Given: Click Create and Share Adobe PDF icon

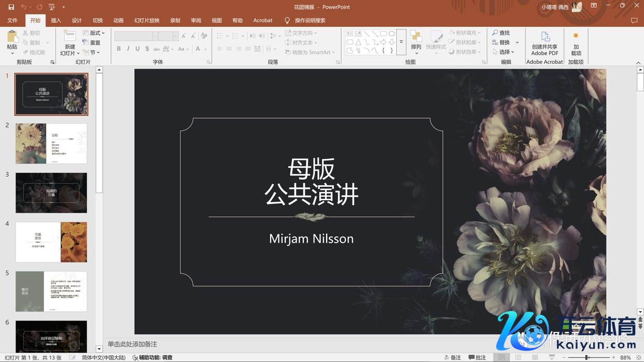Looking at the screenshot, I should point(544,43).
